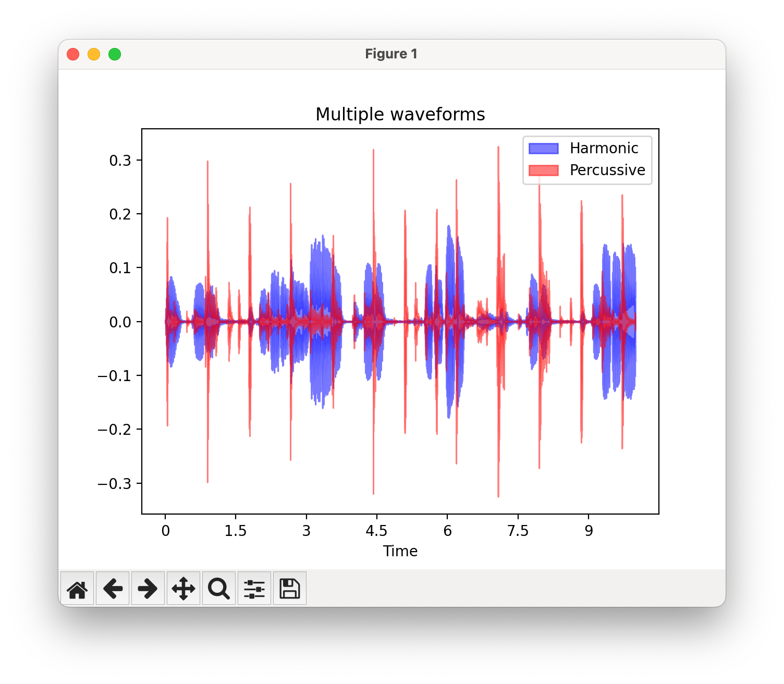Activate the Zoom to rectangle tool
The width and height of the screenshot is (784, 684).
point(218,588)
